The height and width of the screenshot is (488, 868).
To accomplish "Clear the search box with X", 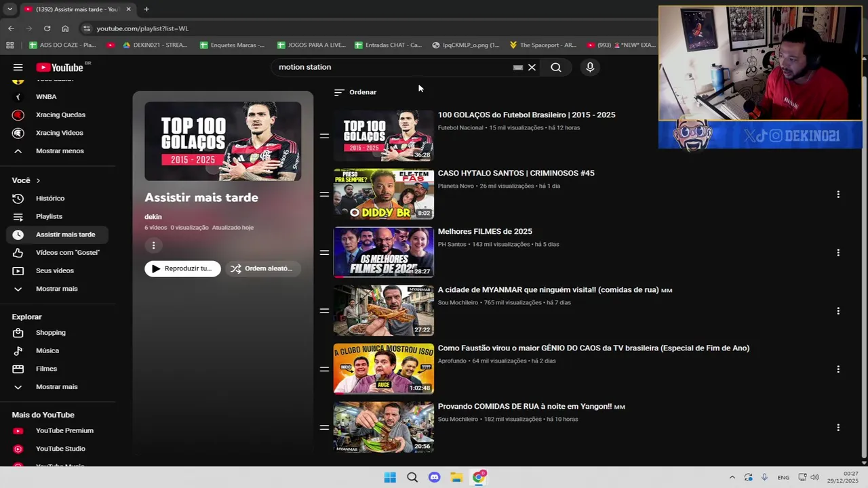I will (532, 67).
